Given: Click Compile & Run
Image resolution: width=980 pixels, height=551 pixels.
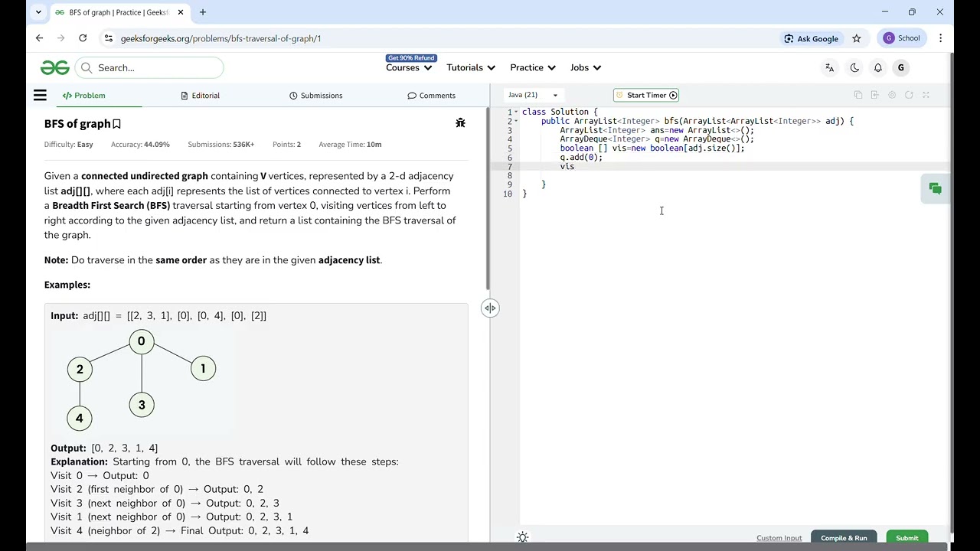Looking at the screenshot, I should click(x=844, y=538).
